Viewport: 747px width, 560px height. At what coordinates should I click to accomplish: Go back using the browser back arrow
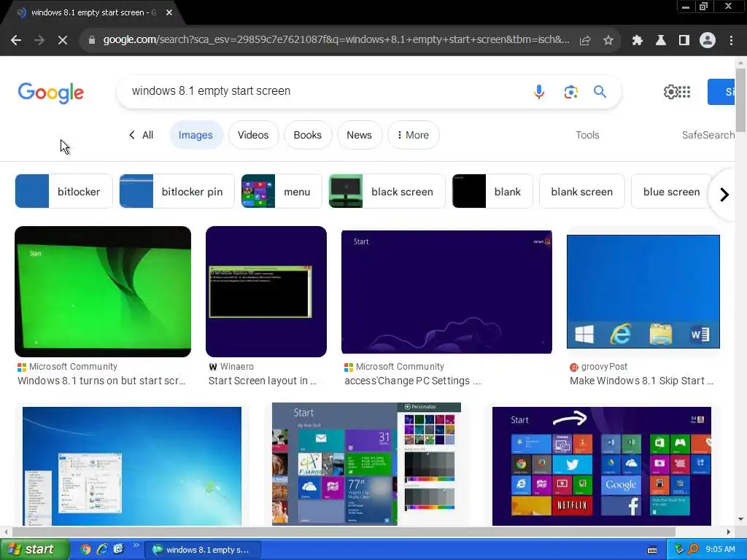coord(16,41)
